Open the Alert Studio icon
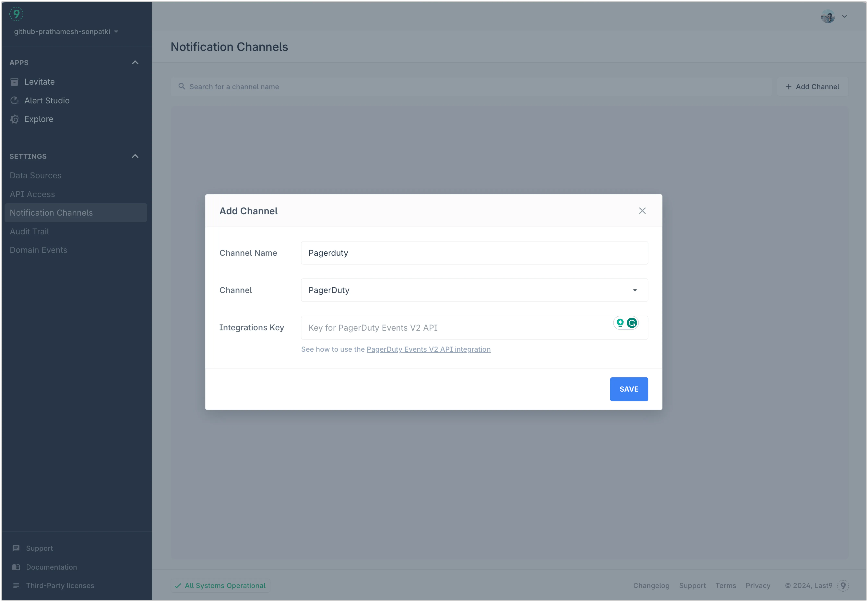868x602 pixels. click(14, 100)
